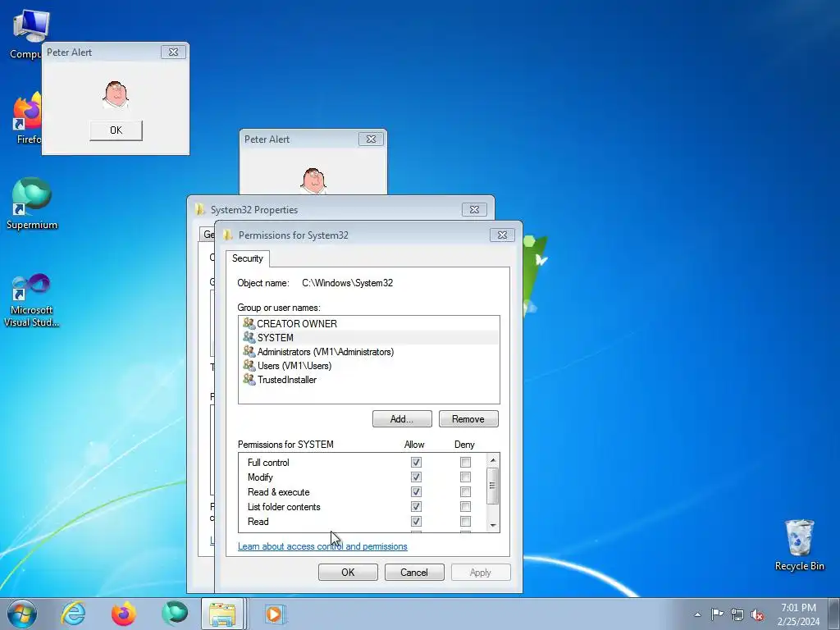Toggle Allow checkbox for Read
The width and height of the screenshot is (840, 630).
[416, 521]
